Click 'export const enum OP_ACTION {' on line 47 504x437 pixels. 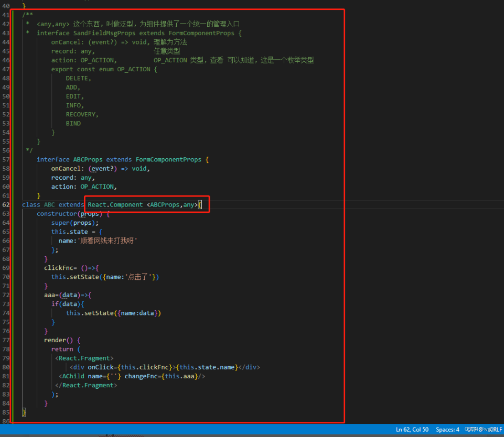tap(104, 69)
